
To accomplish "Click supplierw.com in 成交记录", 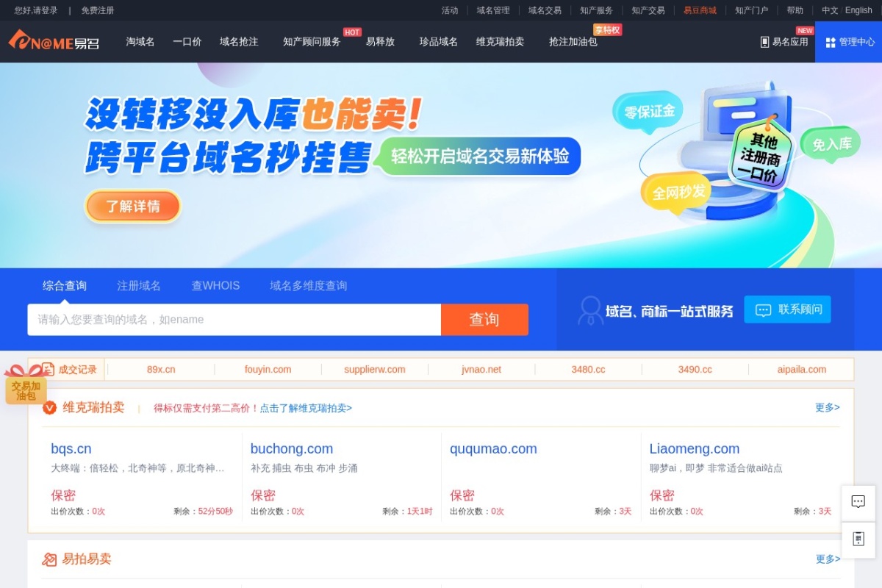I will tap(375, 370).
